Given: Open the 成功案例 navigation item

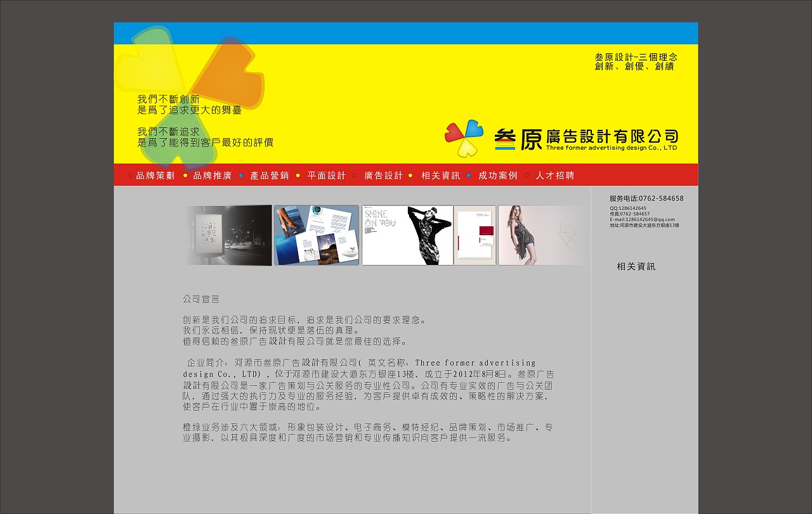Looking at the screenshot, I should click(x=498, y=176).
